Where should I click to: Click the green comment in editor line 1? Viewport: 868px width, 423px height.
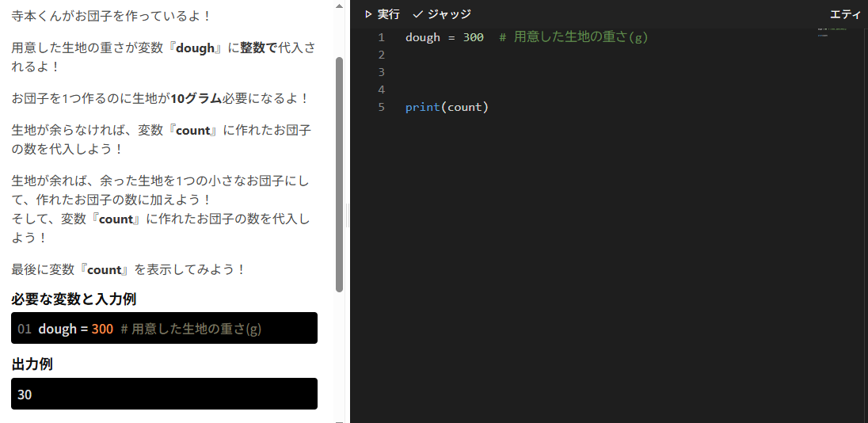573,37
